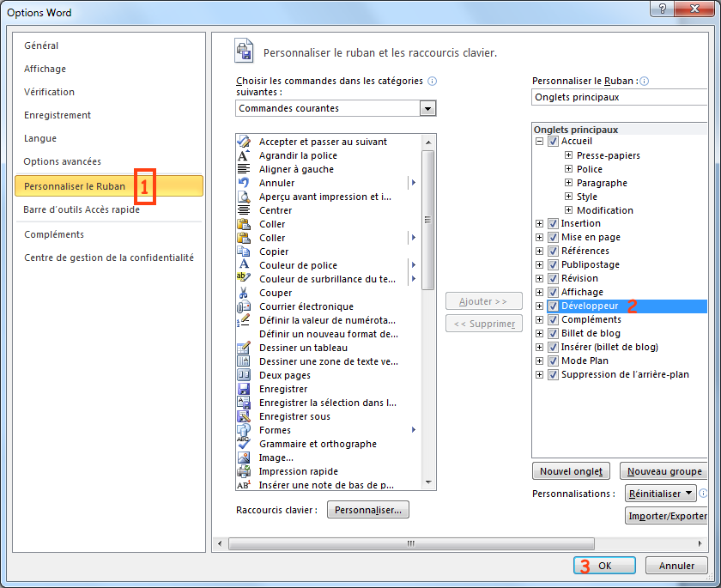Uncheck the Mise en page checkbox
Image resolution: width=721 pixels, height=588 pixels.
[553, 237]
